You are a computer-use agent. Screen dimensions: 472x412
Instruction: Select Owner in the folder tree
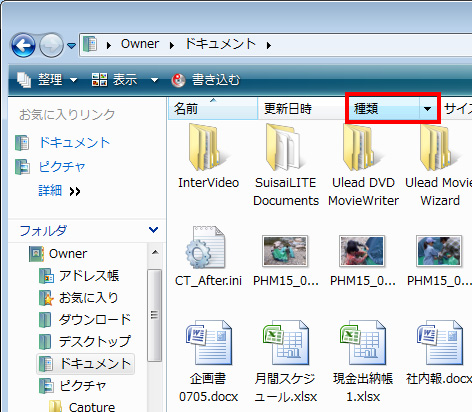tap(68, 254)
